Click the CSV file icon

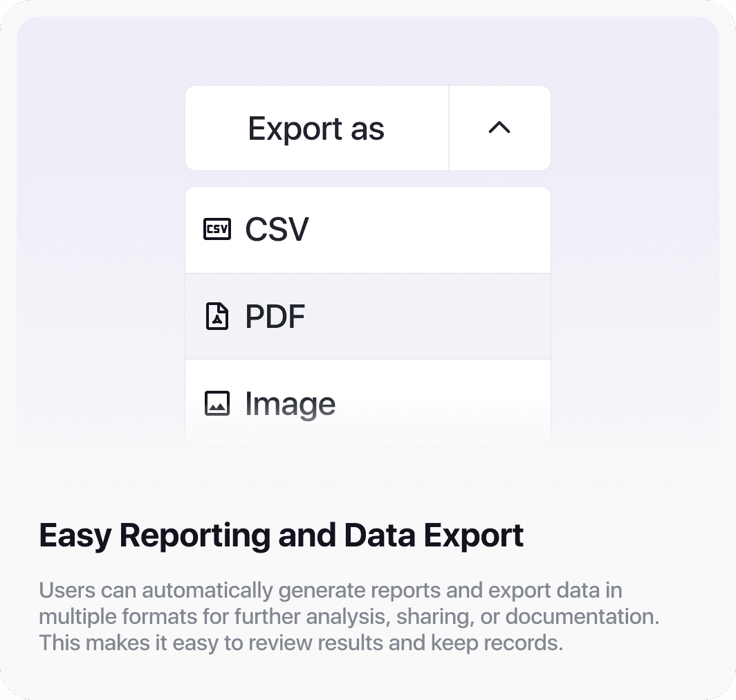(217, 230)
